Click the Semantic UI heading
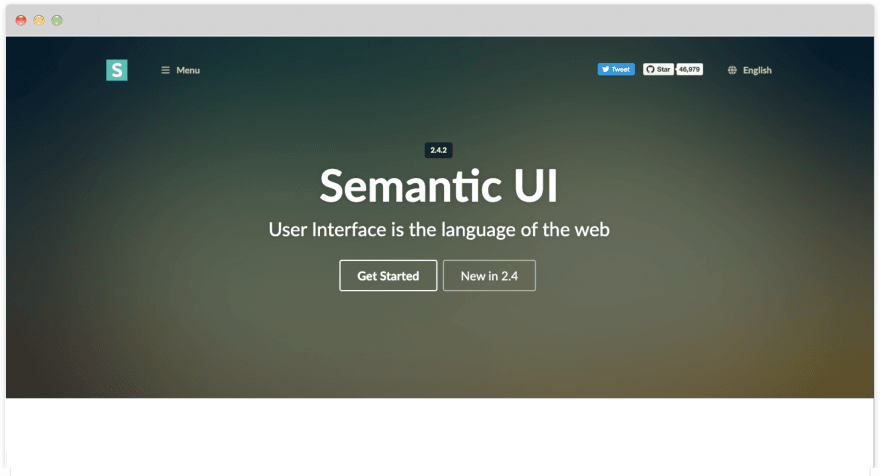880x476 pixels. point(438,186)
